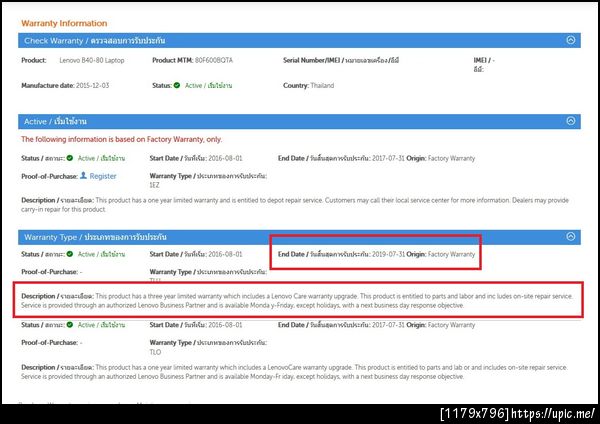The height and width of the screenshot is (424, 600).
Task: Select country value Thailand
Action: click(x=322, y=85)
